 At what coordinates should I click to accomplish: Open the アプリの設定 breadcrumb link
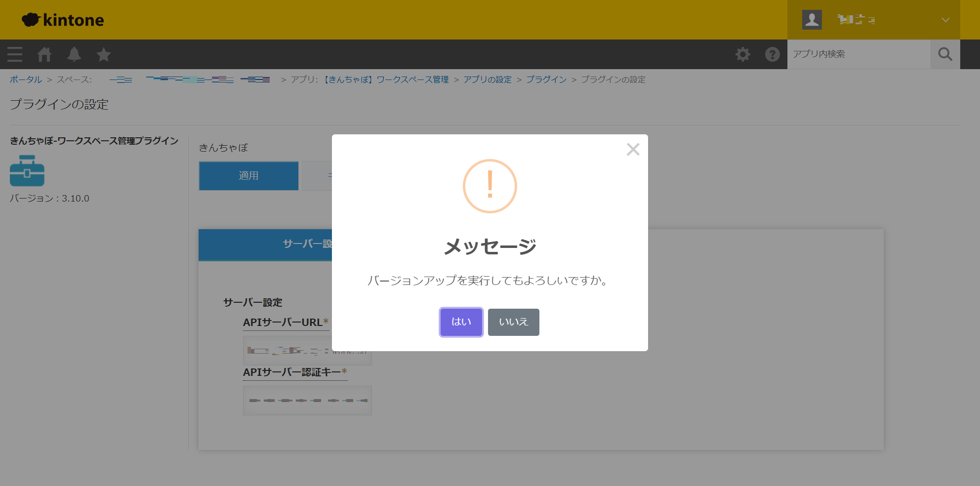[x=487, y=80]
